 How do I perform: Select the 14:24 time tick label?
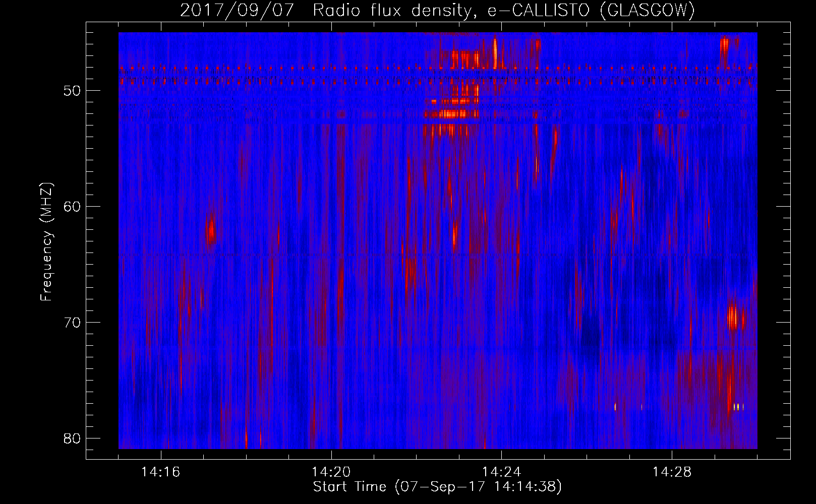point(502,472)
